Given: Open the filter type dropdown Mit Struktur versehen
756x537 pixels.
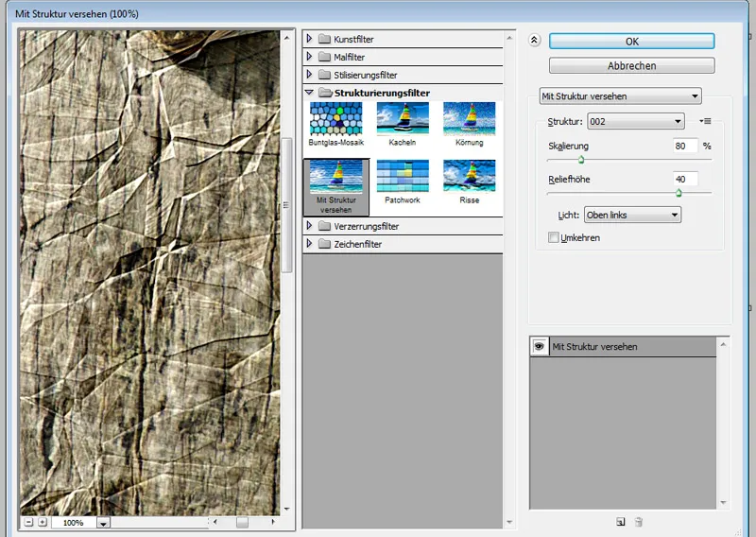Looking at the screenshot, I should pyautogui.click(x=620, y=96).
